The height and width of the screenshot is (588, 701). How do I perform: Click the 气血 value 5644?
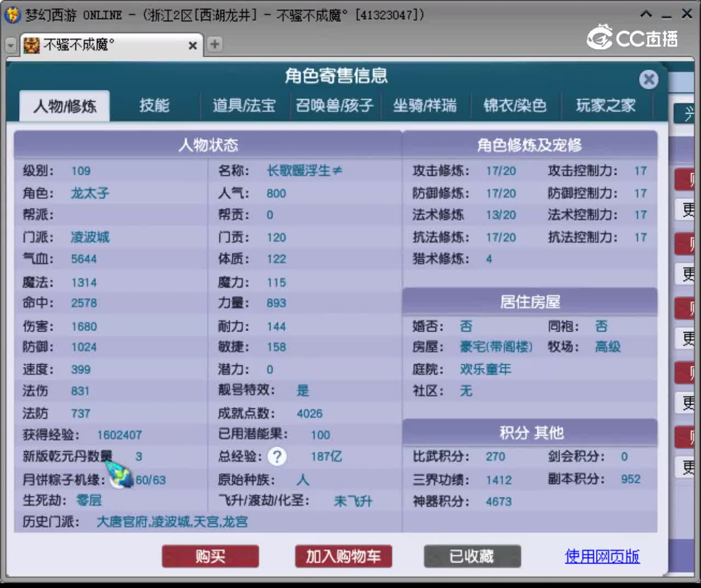[84, 259]
